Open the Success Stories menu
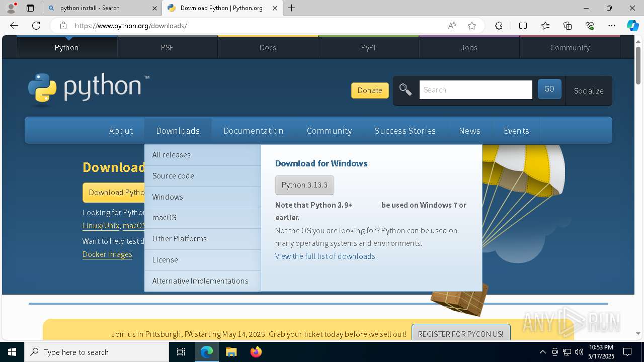The image size is (644, 362). (x=405, y=131)
